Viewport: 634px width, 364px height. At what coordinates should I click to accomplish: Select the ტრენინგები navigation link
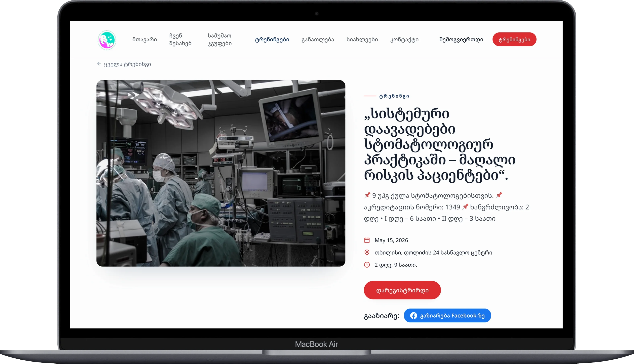pyautogui.click(x=272, y=40)
